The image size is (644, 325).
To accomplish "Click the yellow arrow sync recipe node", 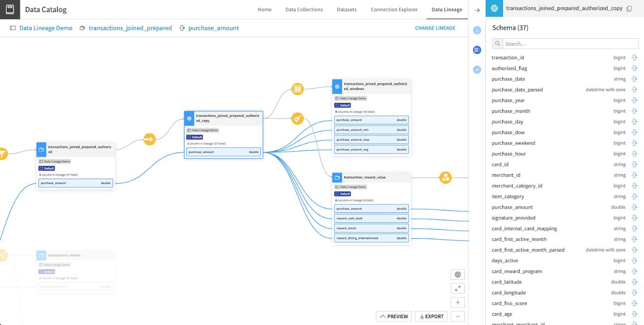I will tap(150, 139).
